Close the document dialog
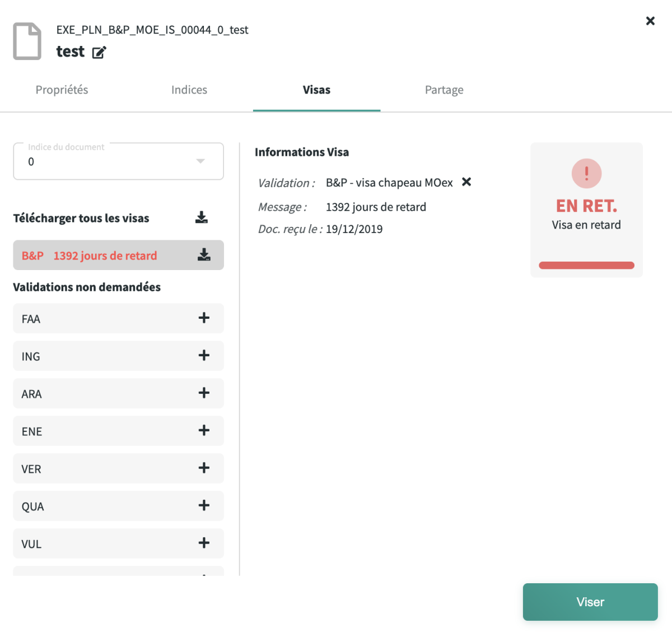The width and height of the screenshot is (672, 632). (x=650, y=21)
